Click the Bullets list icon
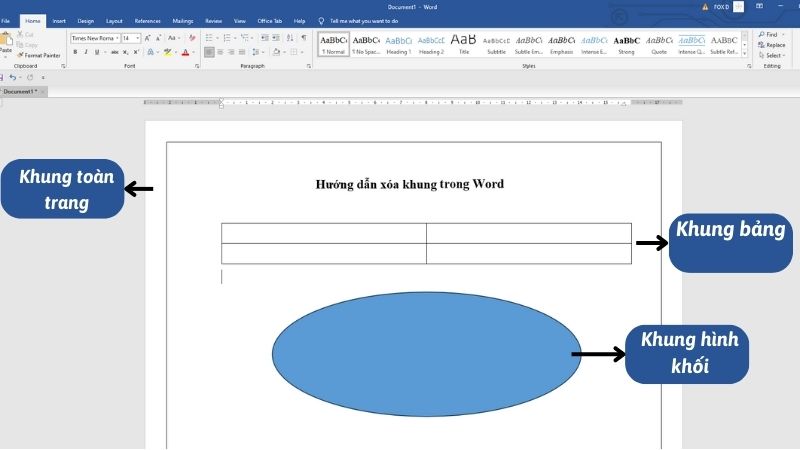Image resolution: width=800 pixels, height=450 pixels. pyautogui.click(x=209, y=38)
